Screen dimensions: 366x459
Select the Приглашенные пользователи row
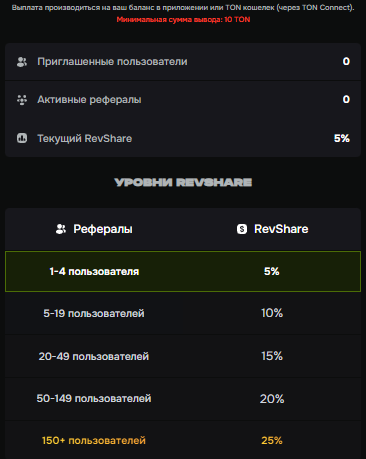coord(183,62)
